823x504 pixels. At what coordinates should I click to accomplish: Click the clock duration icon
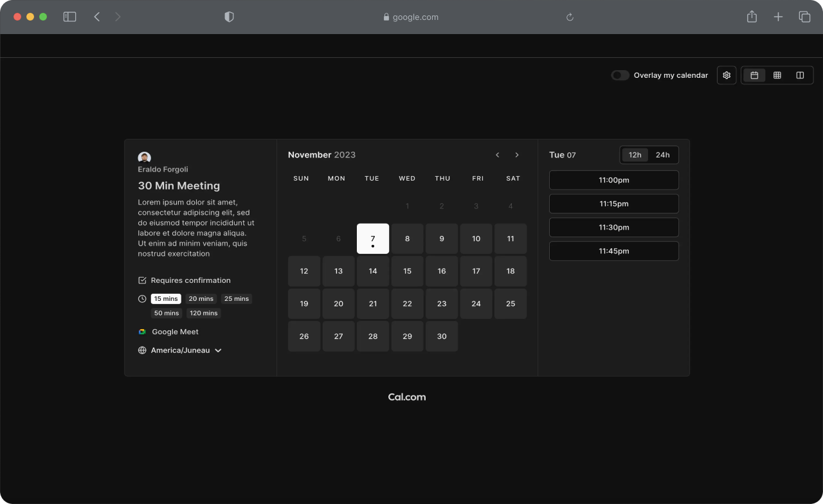142,299
